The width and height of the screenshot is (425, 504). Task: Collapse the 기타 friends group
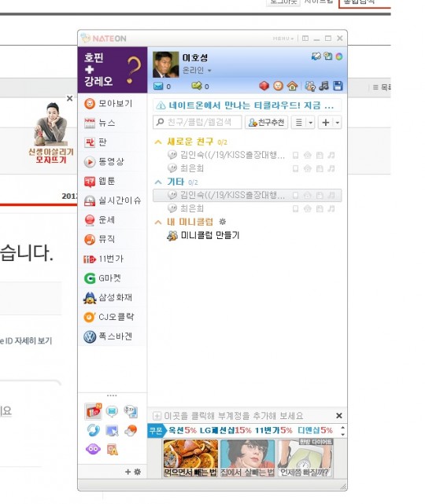coord(158,182)
